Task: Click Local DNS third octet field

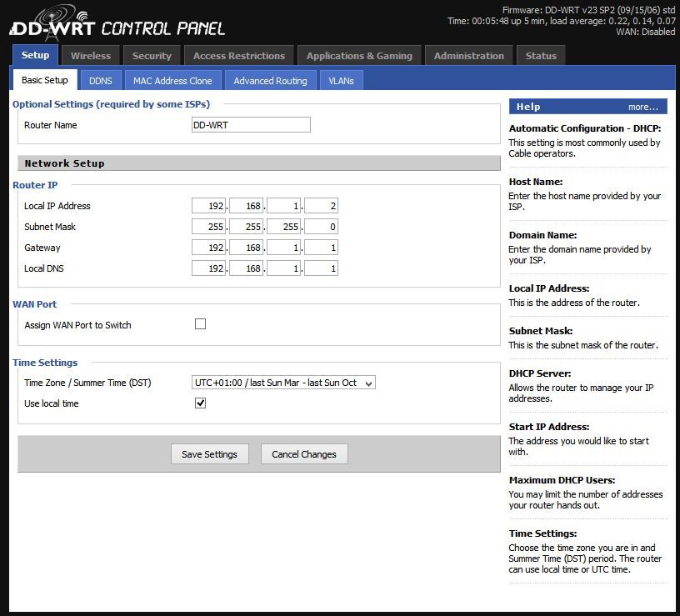Action: [x=283, y=268]
